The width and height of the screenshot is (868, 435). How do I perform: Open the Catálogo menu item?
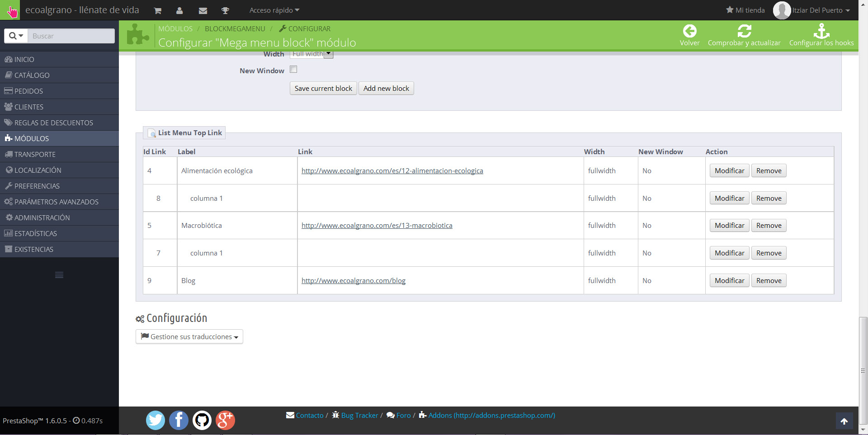point(59,75)
